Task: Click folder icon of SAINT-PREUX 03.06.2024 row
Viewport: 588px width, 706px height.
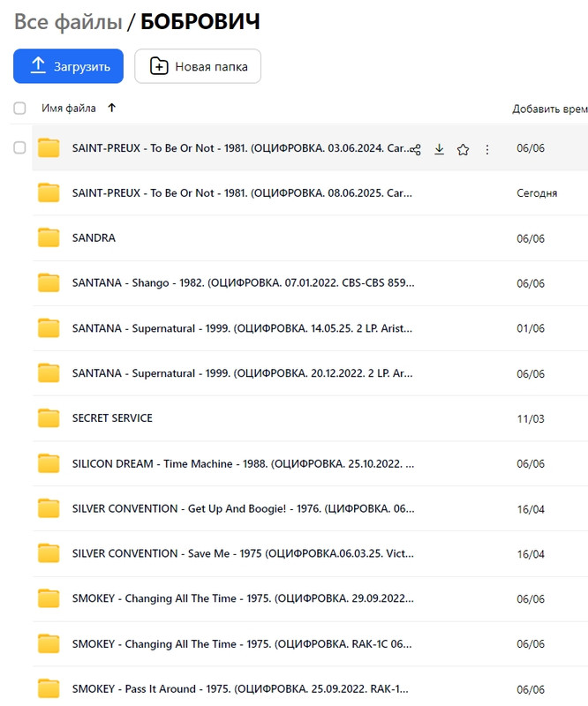Action: (49, 147)
